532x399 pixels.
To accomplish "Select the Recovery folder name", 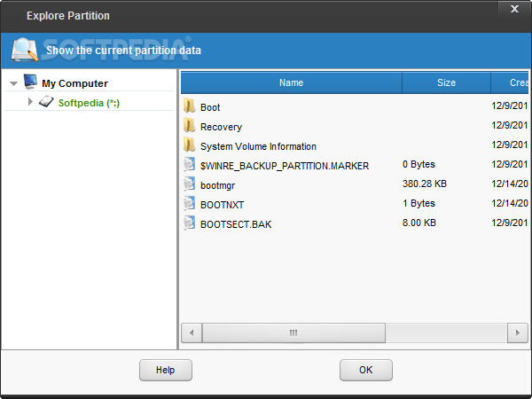I will (x=221, y=127).
